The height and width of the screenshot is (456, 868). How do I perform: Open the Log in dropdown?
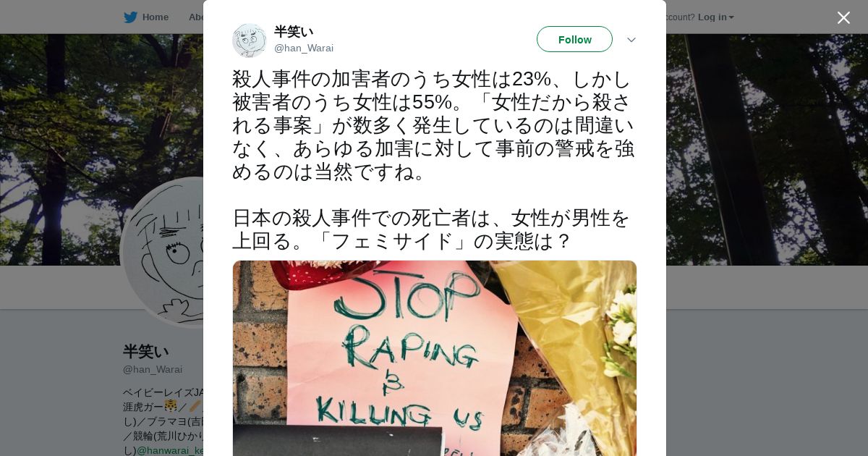pos(715,17)
